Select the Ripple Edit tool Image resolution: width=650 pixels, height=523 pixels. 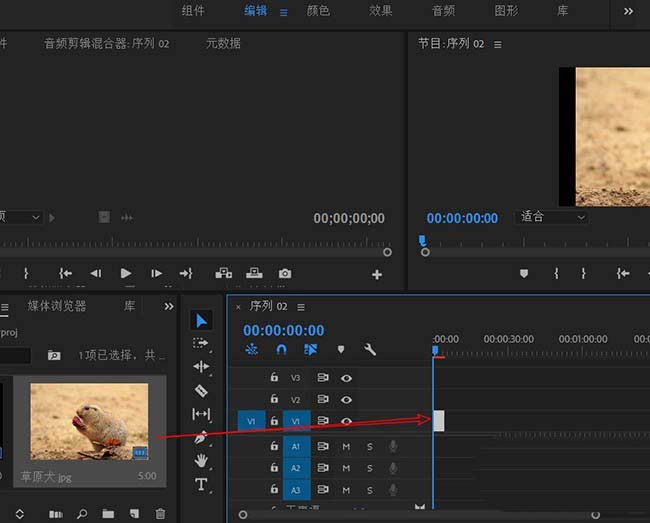201,367
